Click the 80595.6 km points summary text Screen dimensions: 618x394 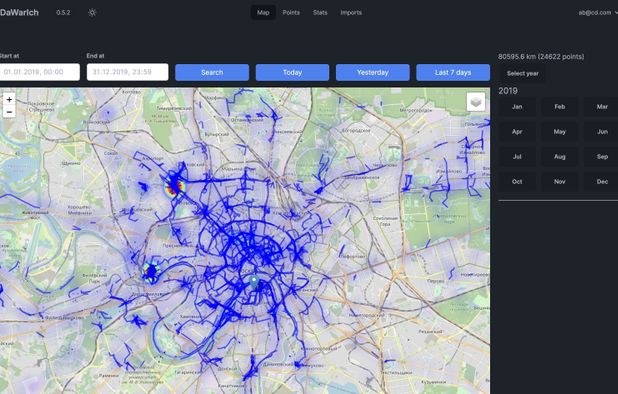541,57
